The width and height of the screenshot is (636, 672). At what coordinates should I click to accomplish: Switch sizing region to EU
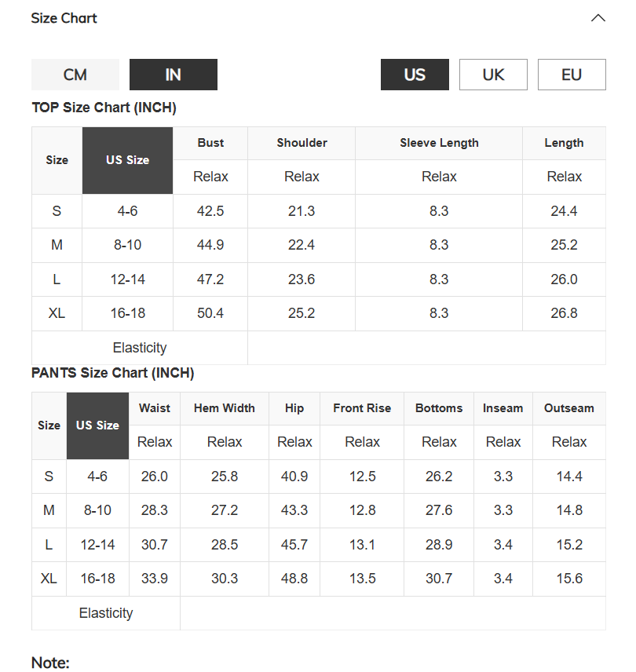(x=572, y=75)
